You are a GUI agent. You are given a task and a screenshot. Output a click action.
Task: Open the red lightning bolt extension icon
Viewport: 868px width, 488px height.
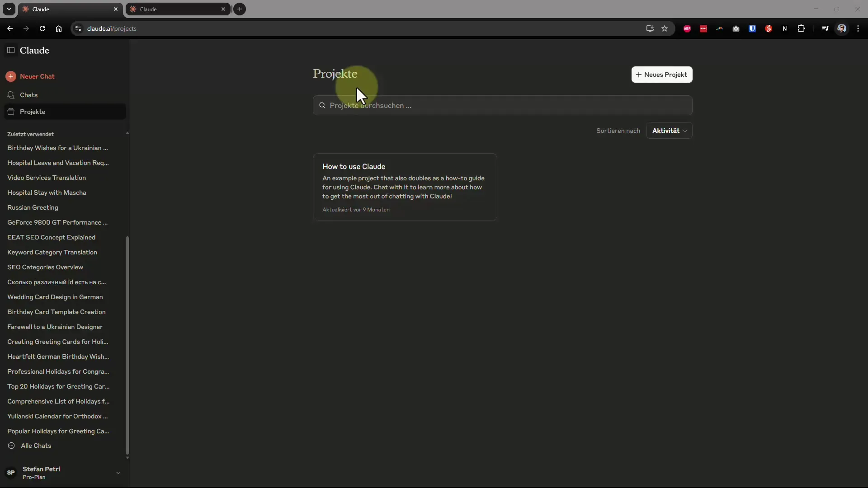(x=769, y=28)
